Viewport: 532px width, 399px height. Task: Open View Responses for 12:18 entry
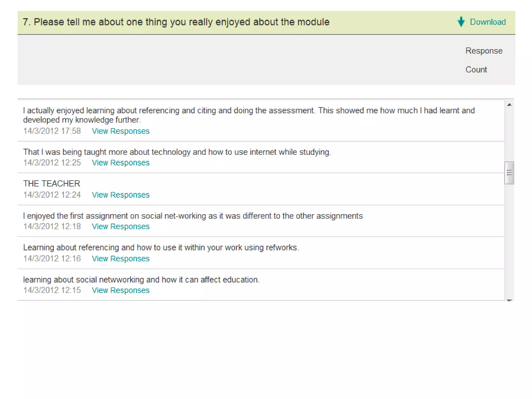(121, 227)
